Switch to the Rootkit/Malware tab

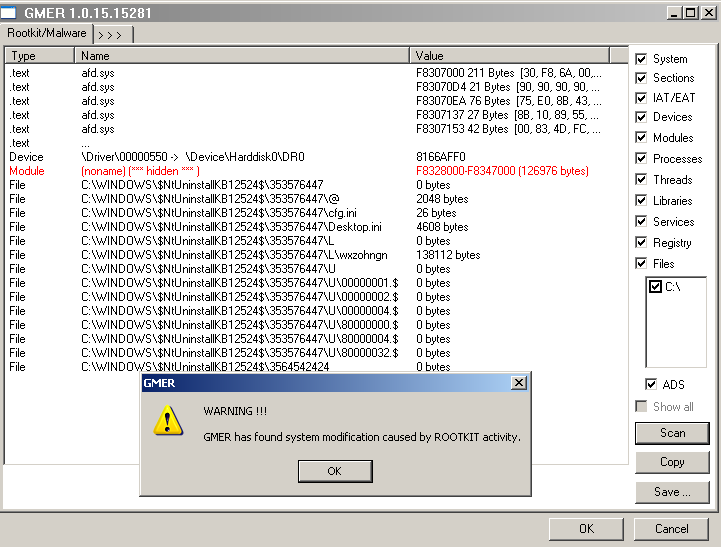tap(47, 33)
